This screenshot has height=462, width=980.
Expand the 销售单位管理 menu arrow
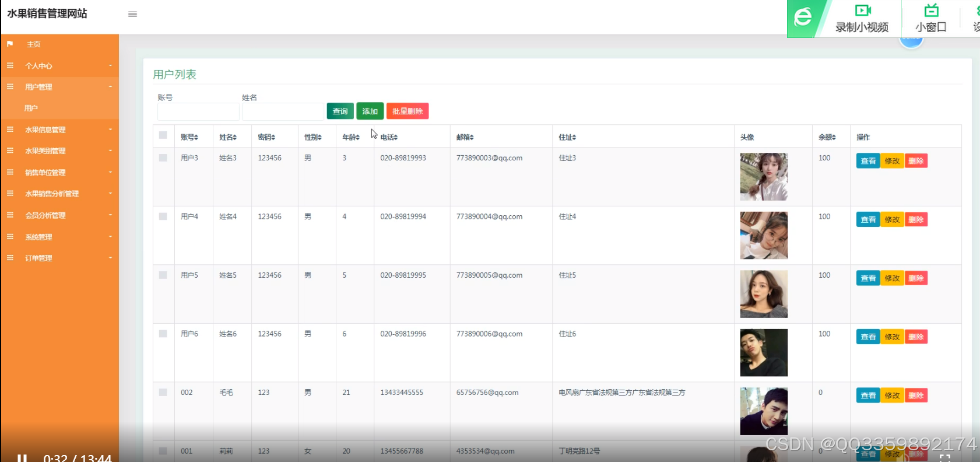(110, 172)
